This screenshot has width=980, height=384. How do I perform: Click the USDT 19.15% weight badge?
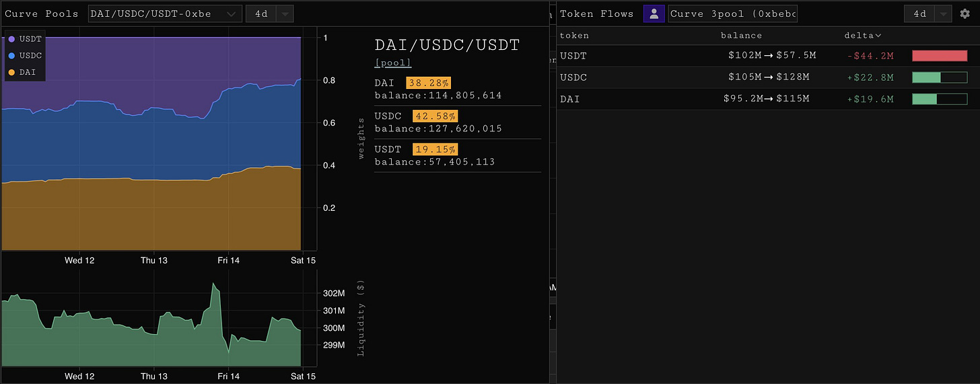coord(435,149)
